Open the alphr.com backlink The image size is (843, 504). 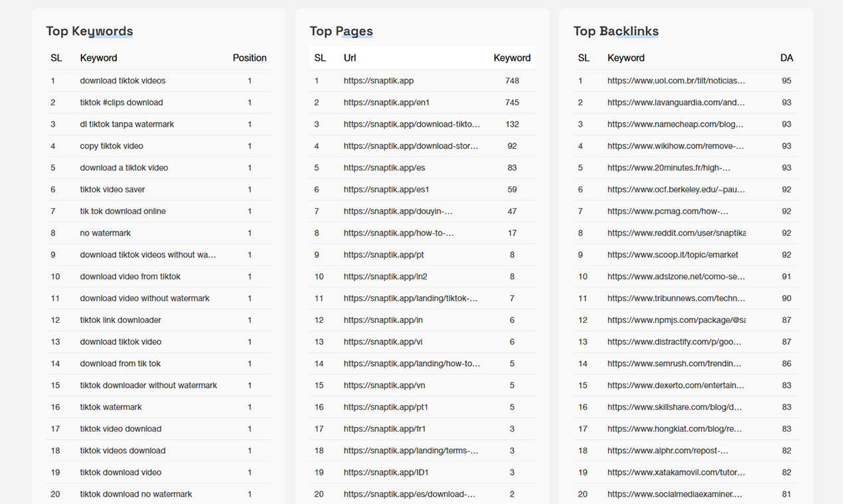click(x=668, y=451)
